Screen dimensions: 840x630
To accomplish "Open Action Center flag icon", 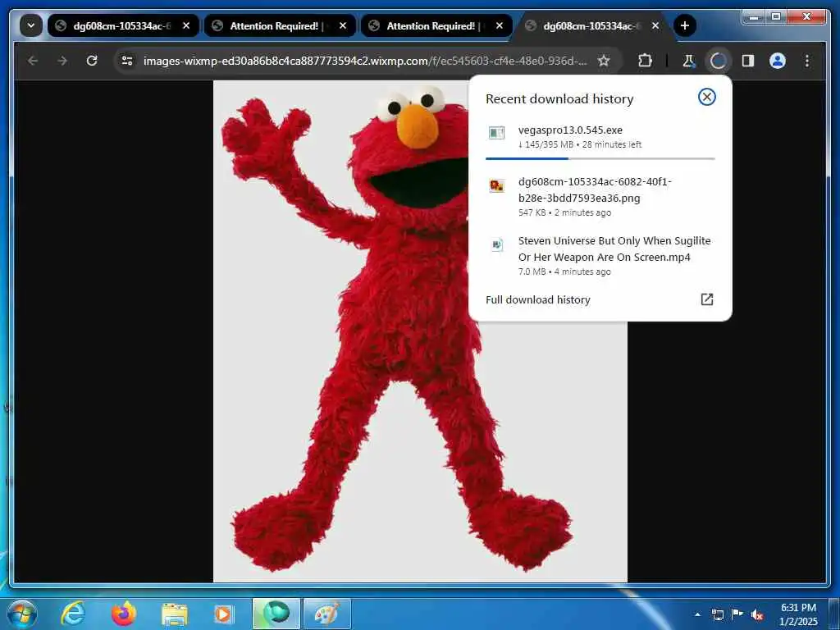I will coord(737,614).
